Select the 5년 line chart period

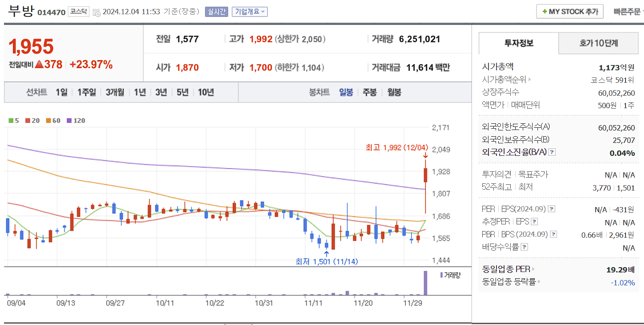click(x=182, y=92)
